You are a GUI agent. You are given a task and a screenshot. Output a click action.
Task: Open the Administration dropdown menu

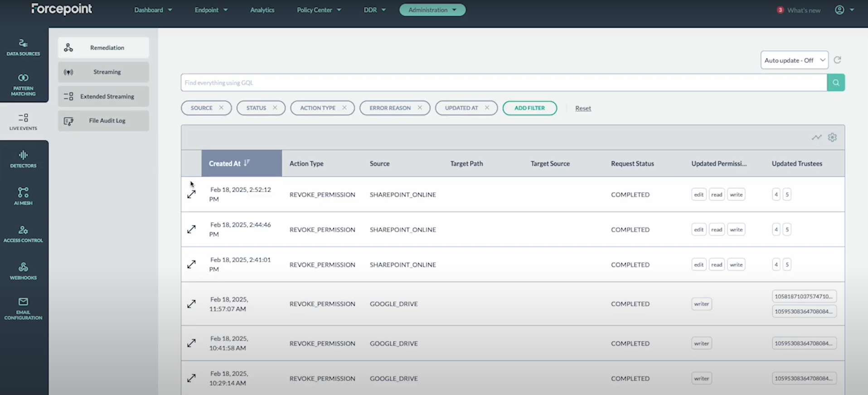[x=432, y=10]
